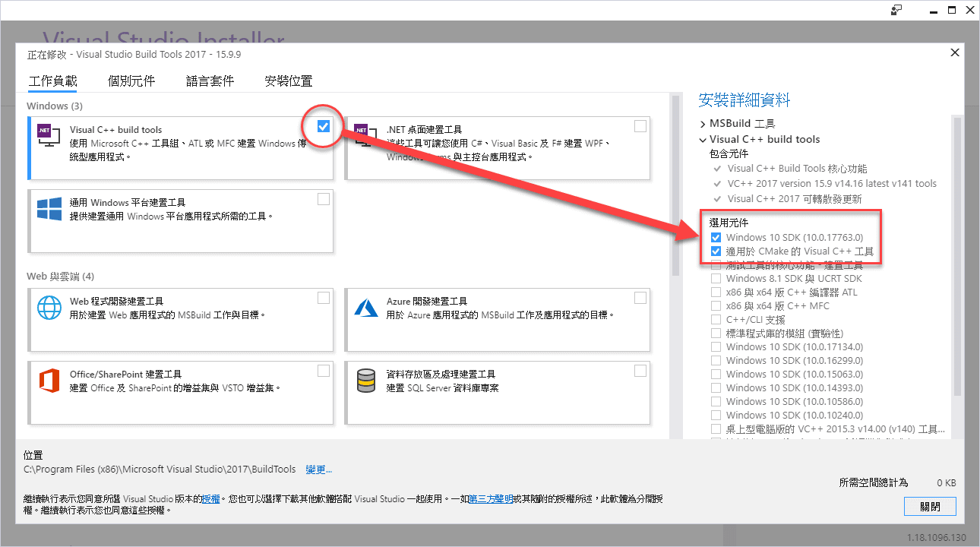Check the .NET 桌面建置工具 workload checkbox
This screenshot has height=547, width=980.
[x=640, y=126]
